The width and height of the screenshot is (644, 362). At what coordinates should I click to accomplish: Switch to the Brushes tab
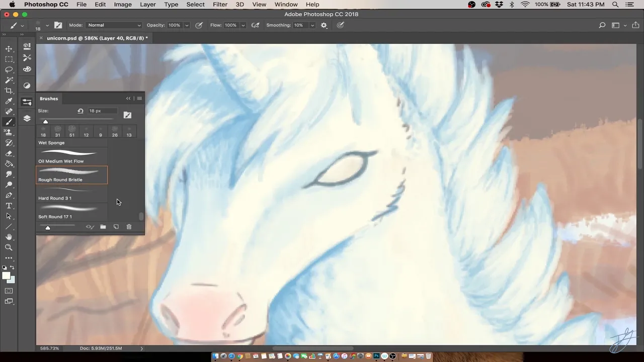click(x=49, y=99)
